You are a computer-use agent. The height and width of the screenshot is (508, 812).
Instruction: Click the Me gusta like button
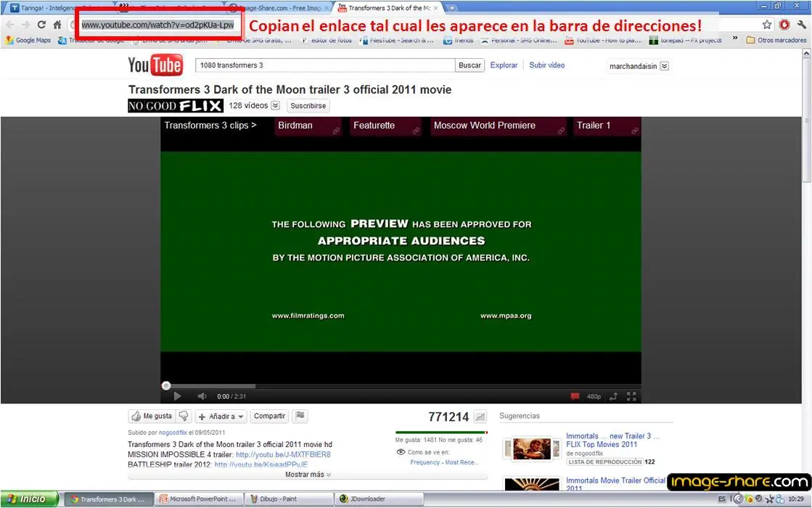click(152, 417)
